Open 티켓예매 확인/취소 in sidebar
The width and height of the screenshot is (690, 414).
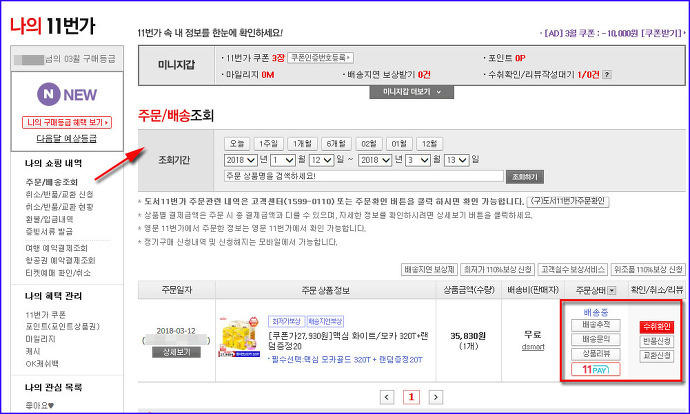58,273
